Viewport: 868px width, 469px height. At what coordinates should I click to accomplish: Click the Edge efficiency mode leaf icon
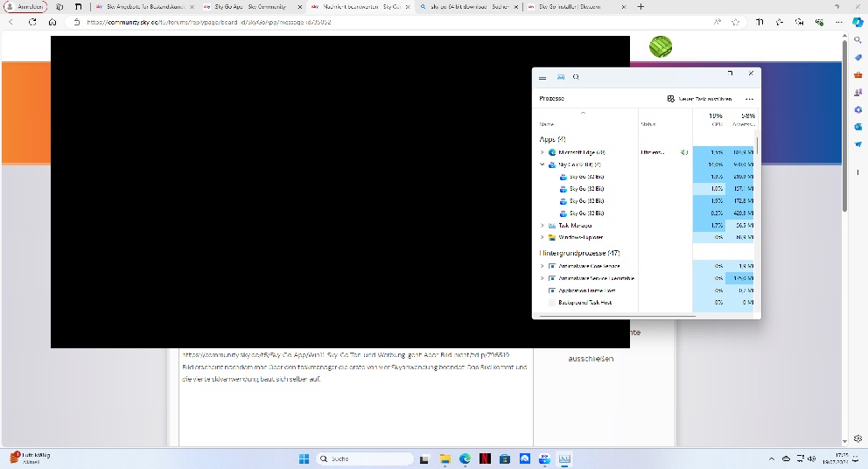[684, 152]
